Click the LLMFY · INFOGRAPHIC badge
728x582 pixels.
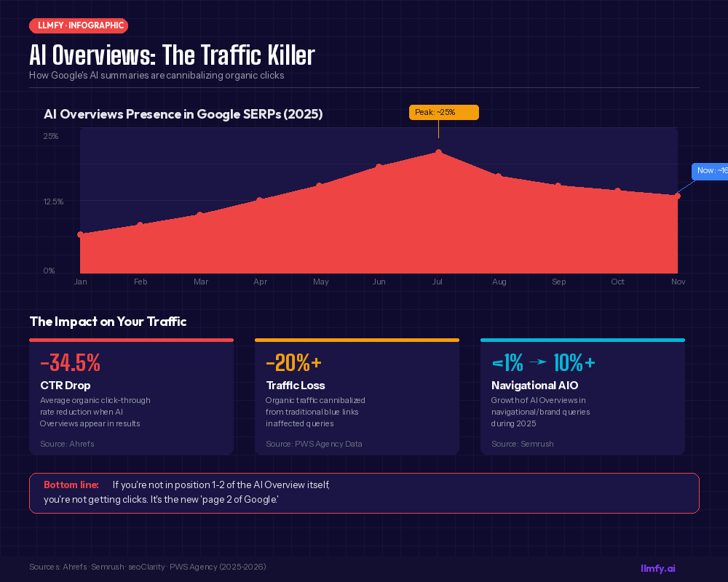tap(79, 25)
